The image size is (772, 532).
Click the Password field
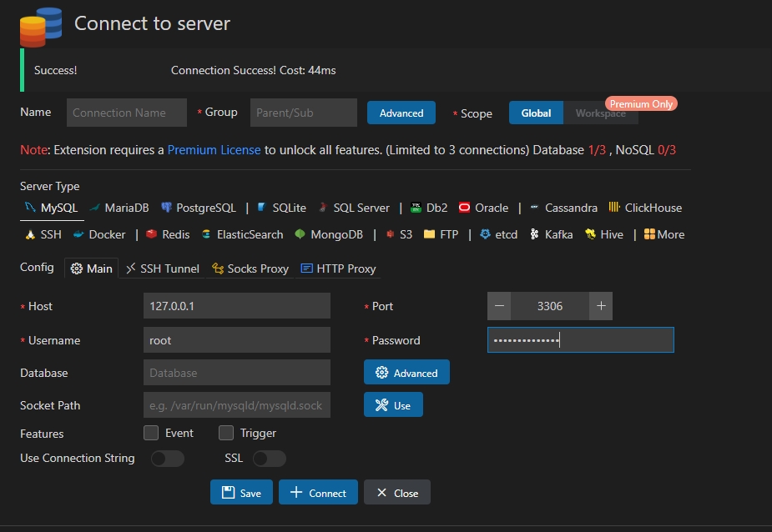click(x=581, y=340)
